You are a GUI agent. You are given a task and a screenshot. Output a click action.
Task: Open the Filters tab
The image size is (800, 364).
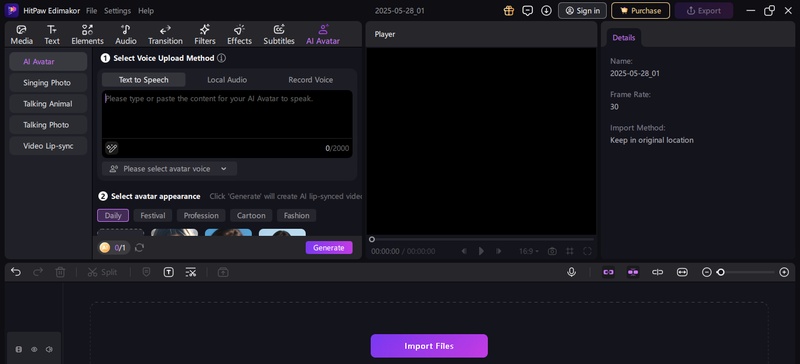(205, 35)
